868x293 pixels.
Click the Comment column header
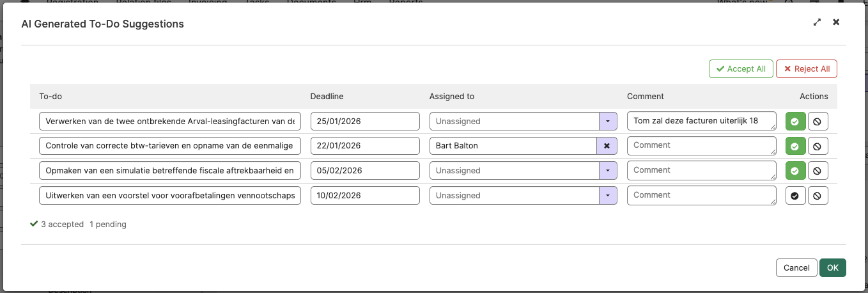[x=646, y=97]
